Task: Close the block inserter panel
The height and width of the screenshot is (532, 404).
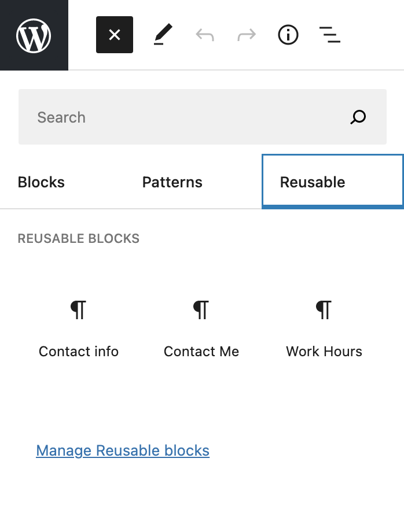Action: pos(114,35)
